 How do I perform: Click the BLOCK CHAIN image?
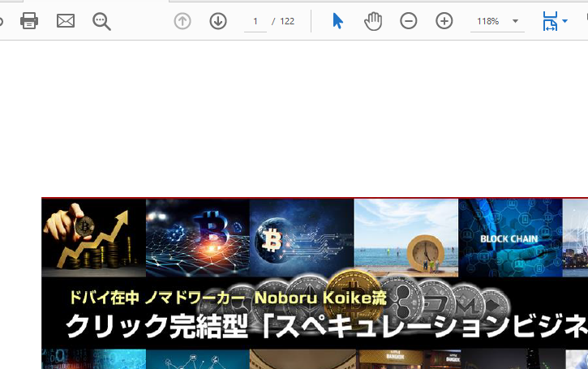tap(509, 238)
